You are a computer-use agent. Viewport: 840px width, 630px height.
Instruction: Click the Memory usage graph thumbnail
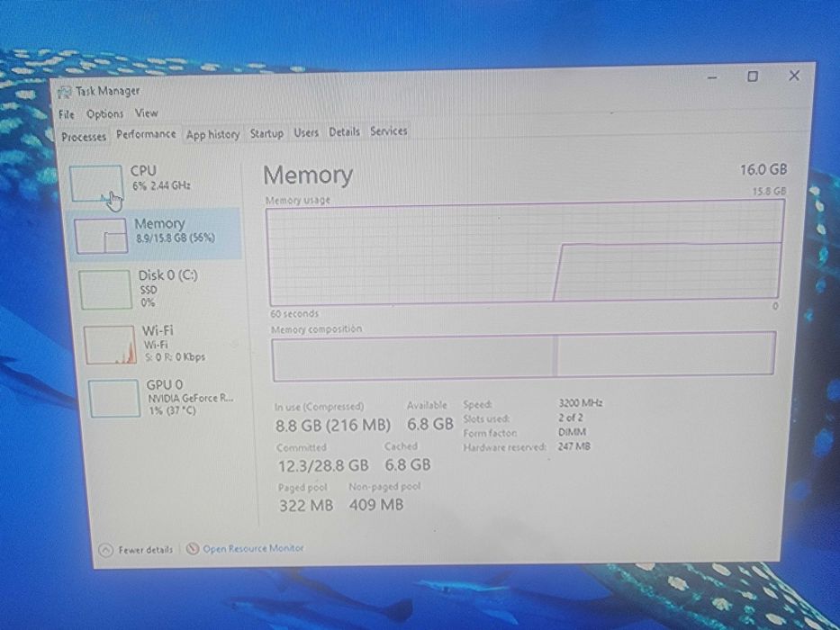101,235
